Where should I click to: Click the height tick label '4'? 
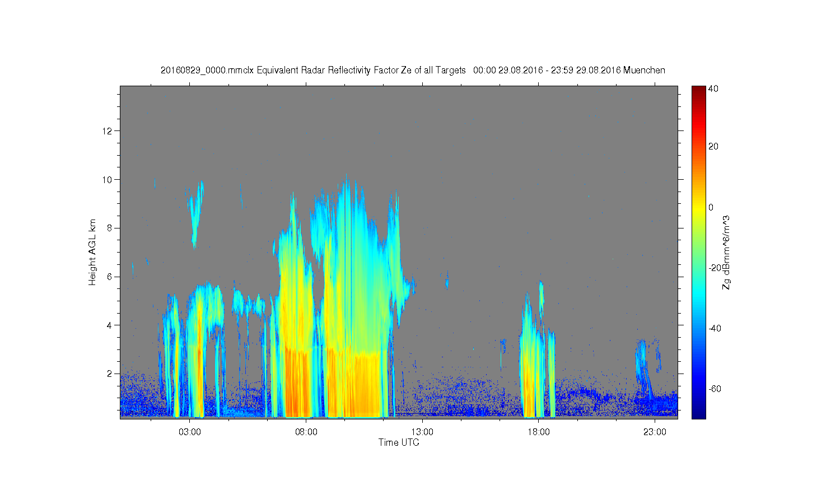point(110,325)
